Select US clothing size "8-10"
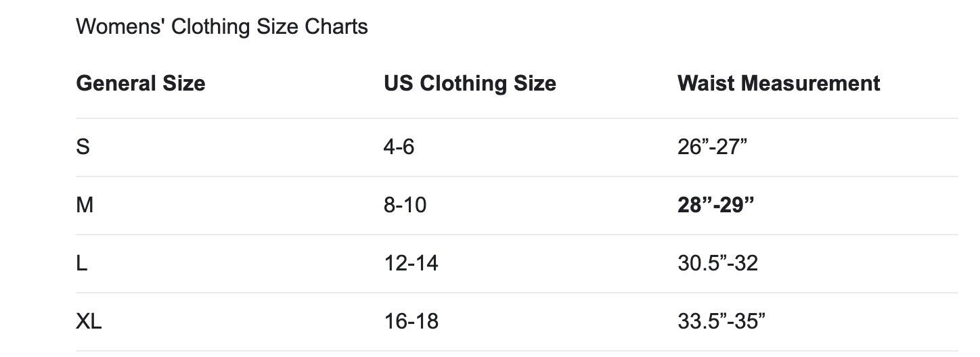 point(405,205)
